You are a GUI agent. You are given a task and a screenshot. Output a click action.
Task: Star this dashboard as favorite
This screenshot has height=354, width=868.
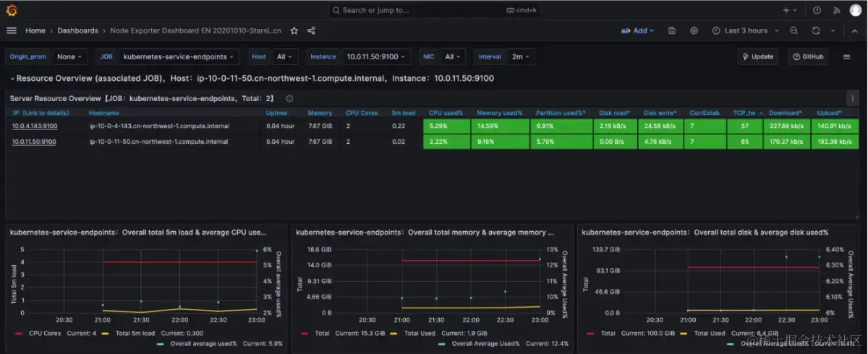coord(294,31)
